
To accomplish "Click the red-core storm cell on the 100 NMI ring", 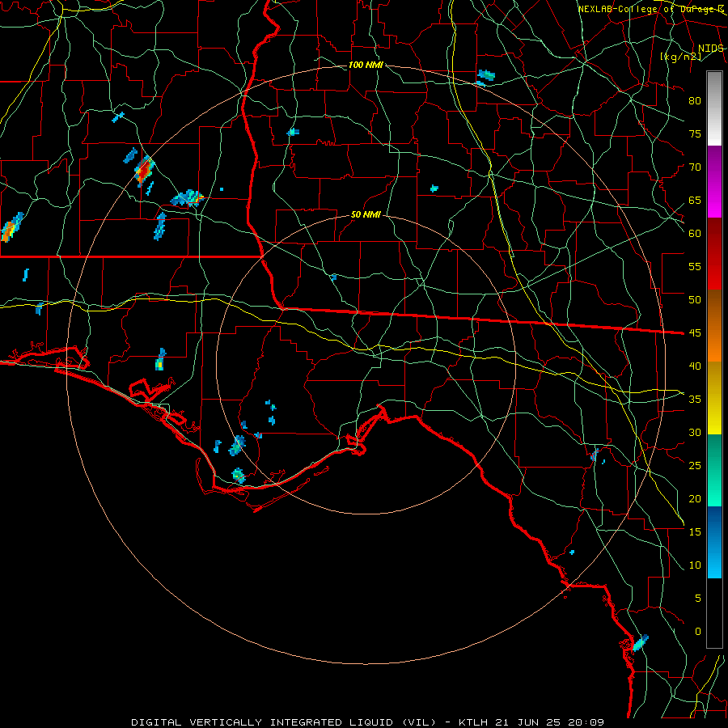I will (x=145, y=170).
